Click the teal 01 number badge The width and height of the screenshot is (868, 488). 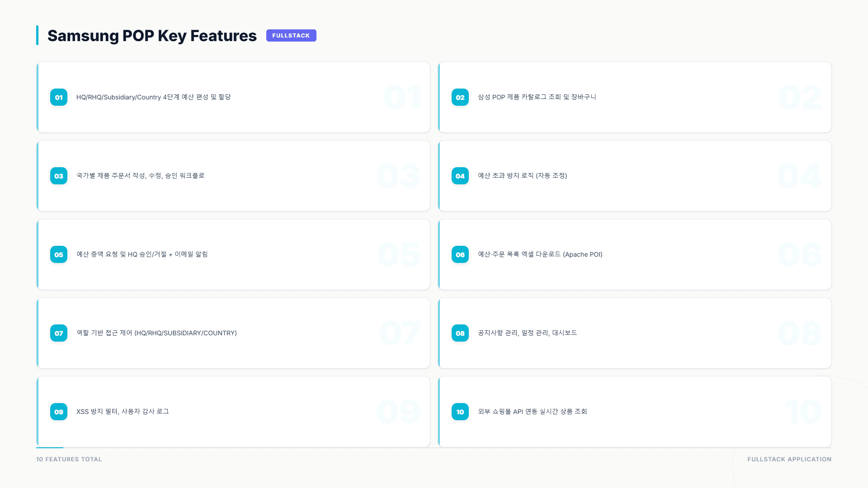(59, 97)
